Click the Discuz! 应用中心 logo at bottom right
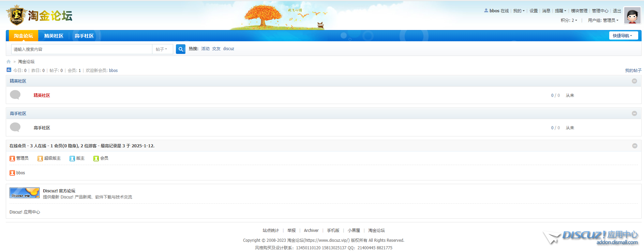Image resolution: width=644 pixels, height=251 pixels. pyautogui.click(x=590, y=237)
